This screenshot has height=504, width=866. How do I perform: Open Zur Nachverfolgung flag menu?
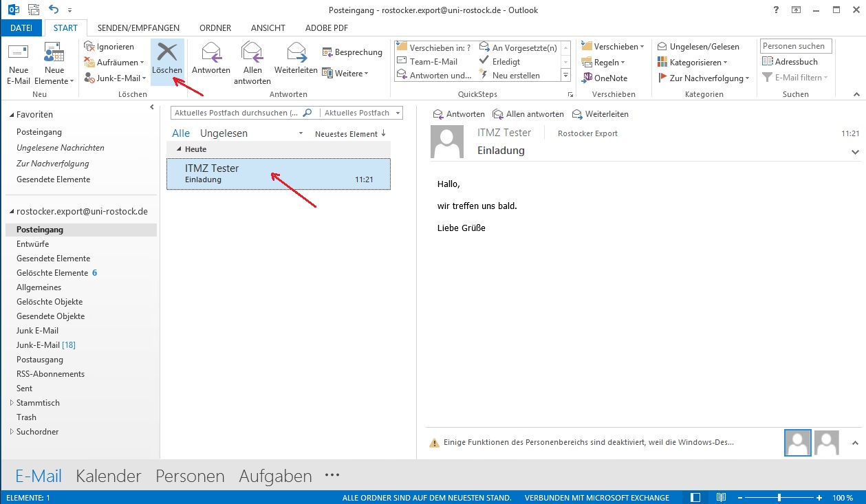tap(704, 78)
